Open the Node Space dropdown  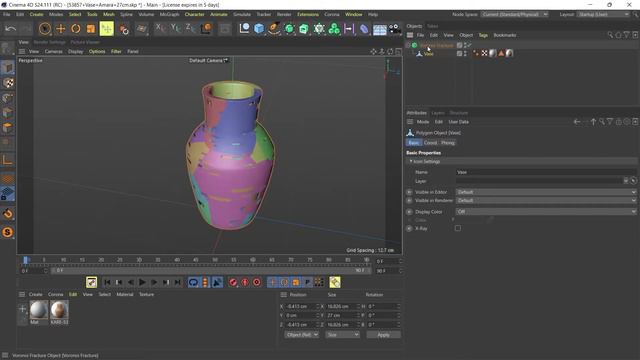click(x=514, y=14)
